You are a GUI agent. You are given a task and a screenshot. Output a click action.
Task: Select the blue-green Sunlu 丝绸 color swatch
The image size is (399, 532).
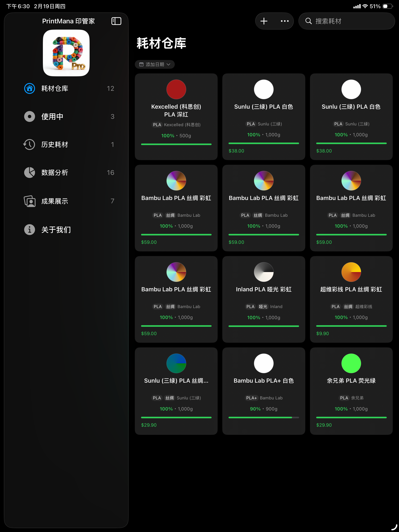[x=176, y=363]
